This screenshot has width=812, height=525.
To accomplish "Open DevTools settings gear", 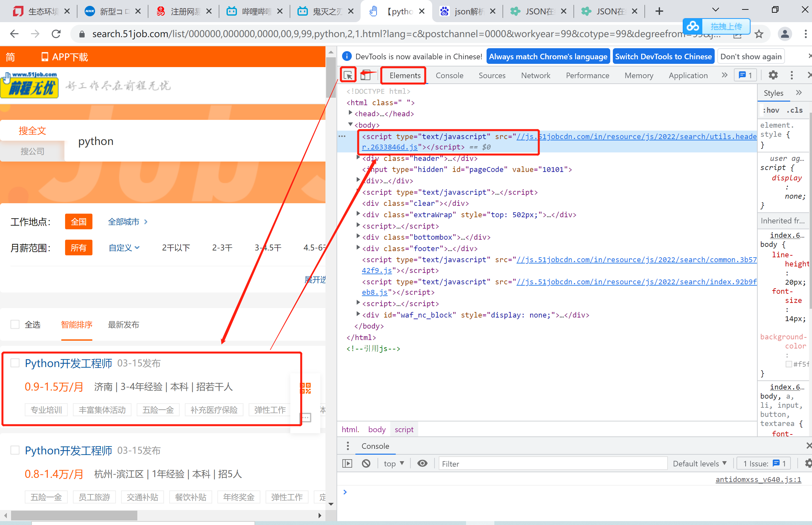I will (773, 75).
